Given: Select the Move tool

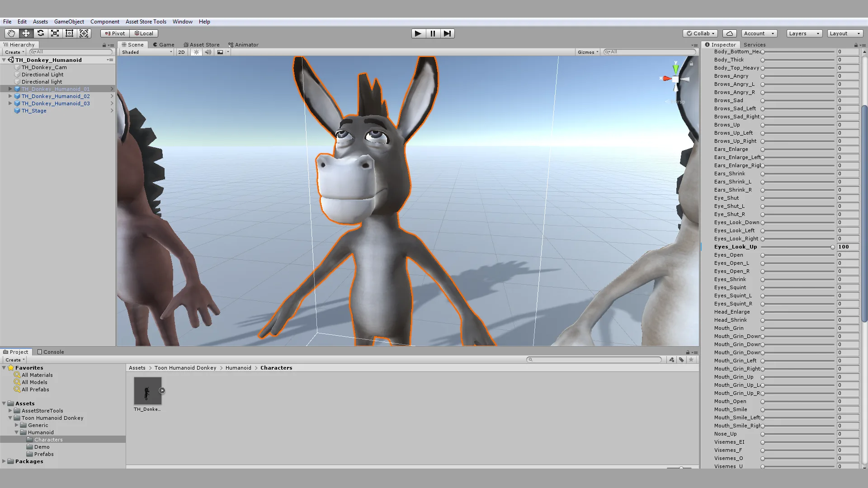Looking at the screenshot, I should (26, 33).
